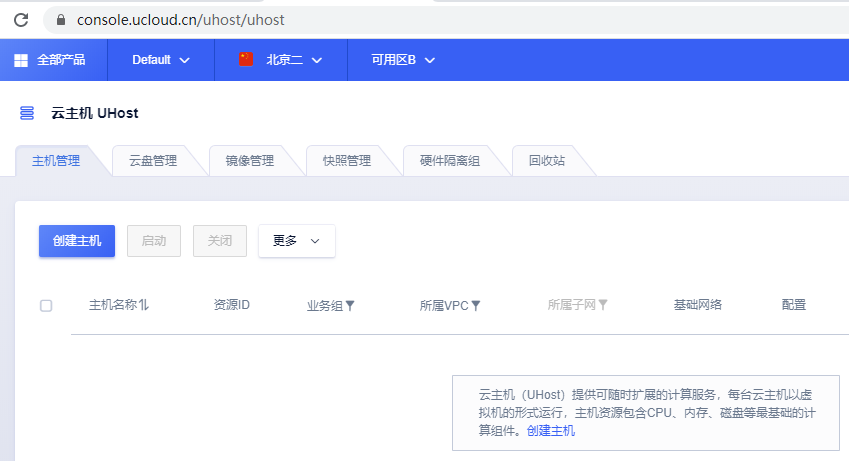Expand the 更多 actions dropdown
Image resolution: width=849 pixels, height=461 pixels.
pyautogui.click(x=297, y=241)
